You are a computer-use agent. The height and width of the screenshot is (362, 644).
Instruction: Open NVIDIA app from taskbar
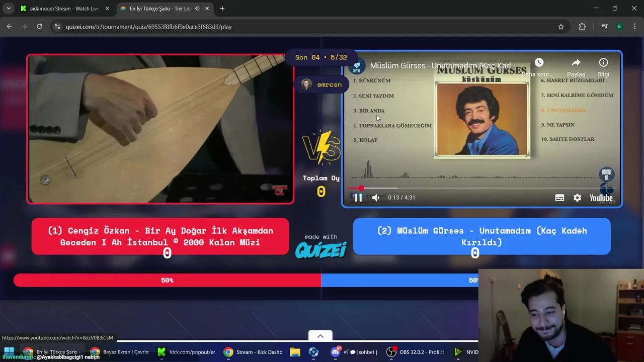pyautogui.click(x=465, y=352)
